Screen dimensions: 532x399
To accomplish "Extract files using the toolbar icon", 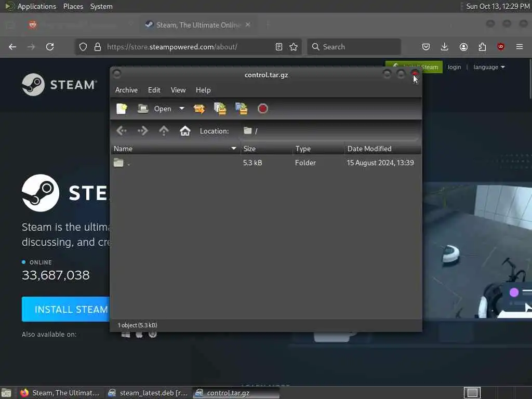I will 199,109.
